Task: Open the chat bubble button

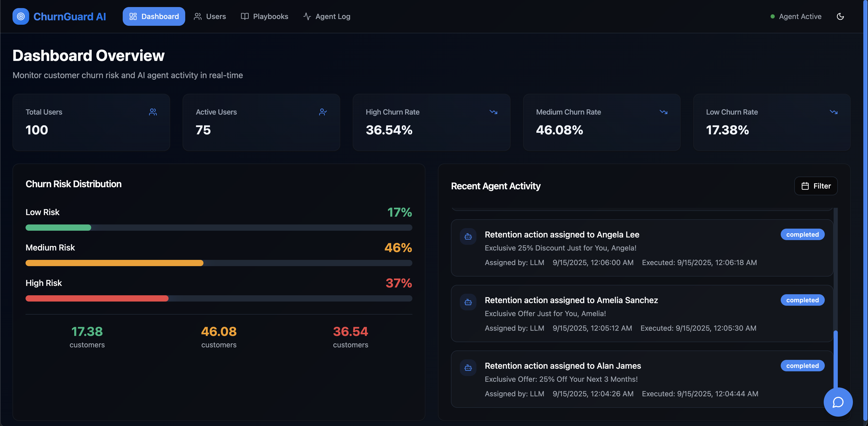Action: (838, 402)
